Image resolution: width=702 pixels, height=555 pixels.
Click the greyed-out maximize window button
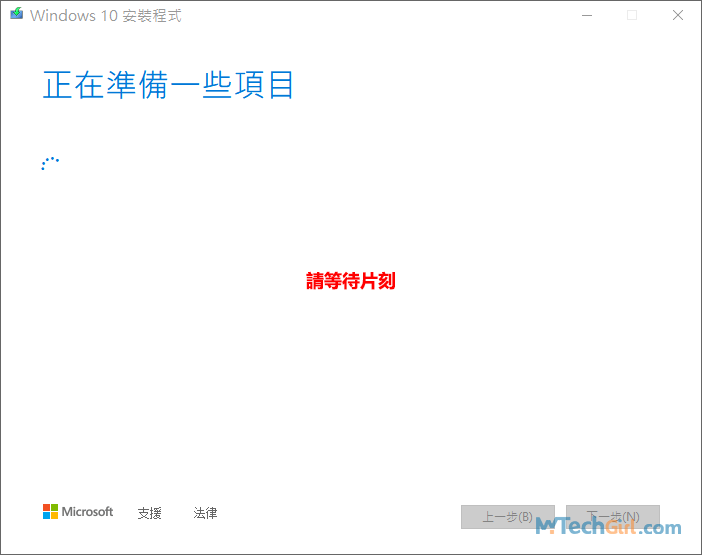point(631,15)
